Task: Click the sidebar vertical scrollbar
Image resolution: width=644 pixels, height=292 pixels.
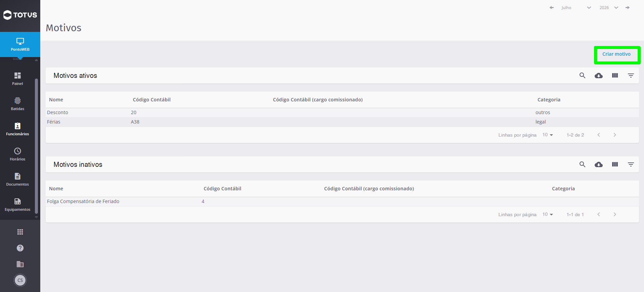Action: 36,146
